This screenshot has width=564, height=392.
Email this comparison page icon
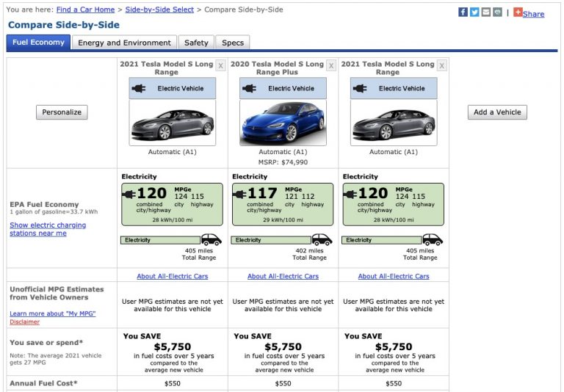486,12
